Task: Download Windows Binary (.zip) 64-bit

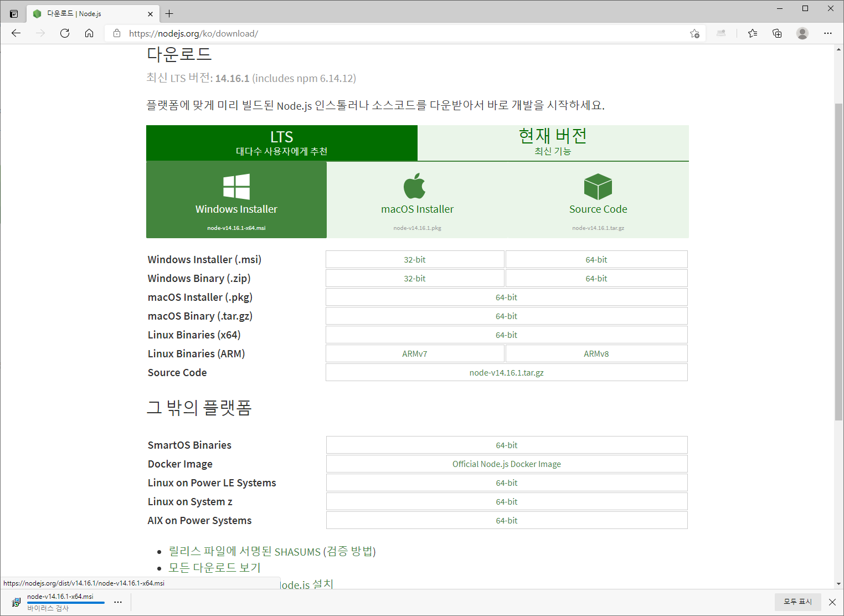Action: tap(596, 278)
